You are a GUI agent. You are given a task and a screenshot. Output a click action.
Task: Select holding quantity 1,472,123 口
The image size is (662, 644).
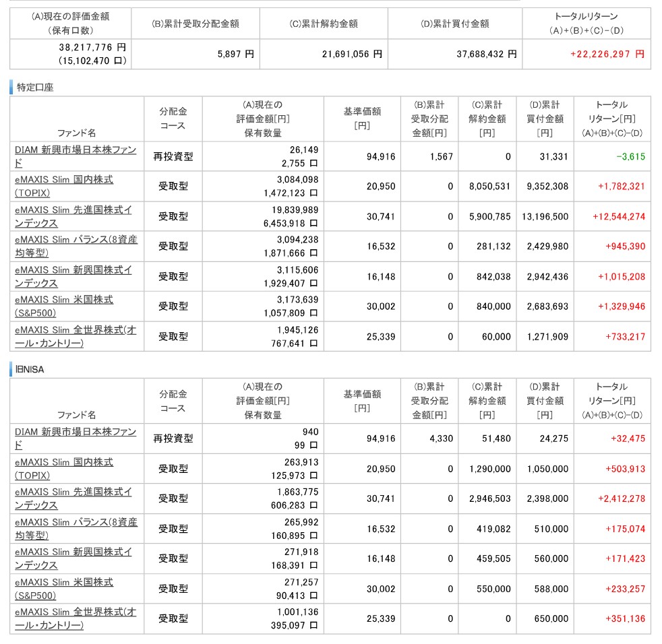pos(291,193)
